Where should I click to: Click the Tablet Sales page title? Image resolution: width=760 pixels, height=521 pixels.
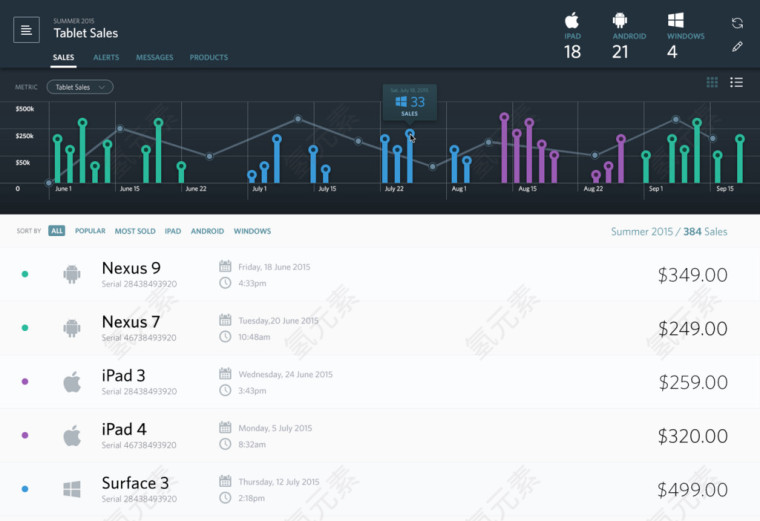pyautogui.click(x=86, y=33)
